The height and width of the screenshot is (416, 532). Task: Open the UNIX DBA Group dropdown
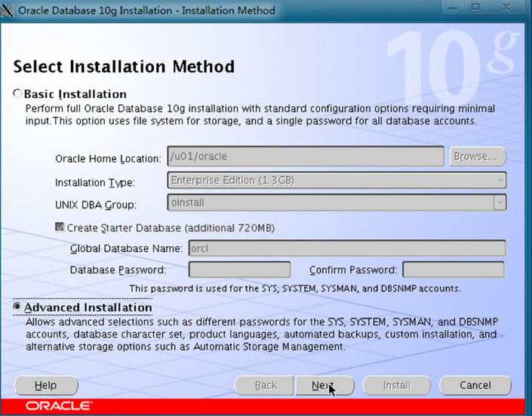pos(337,202)
